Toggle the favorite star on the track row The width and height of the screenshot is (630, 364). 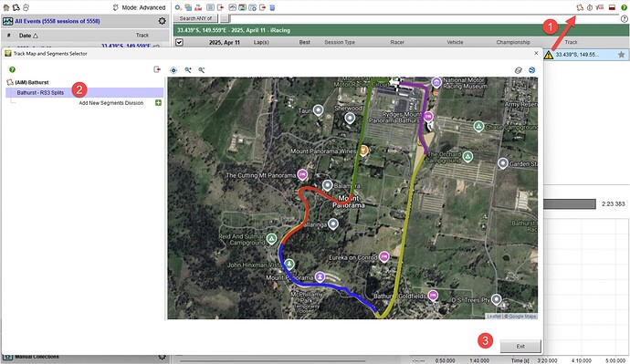[x=621, y=54]
